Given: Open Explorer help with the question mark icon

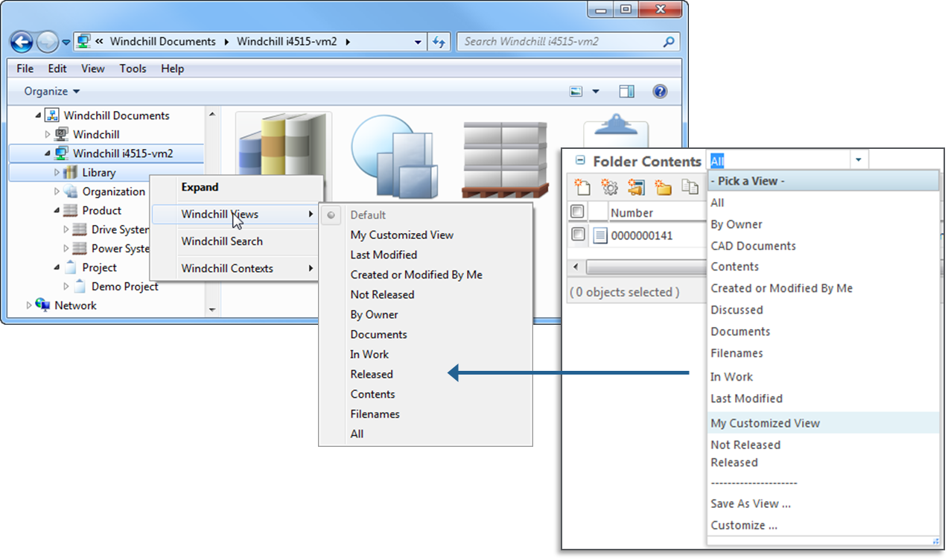Looking at the screenshot, I should [x=659, y=92].
